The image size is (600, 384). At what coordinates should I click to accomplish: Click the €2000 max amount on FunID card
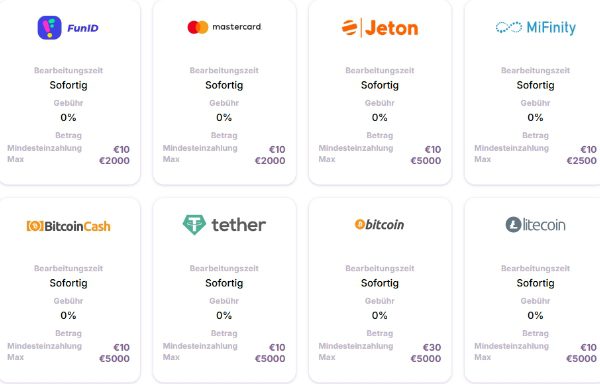[x=114, y=161]
